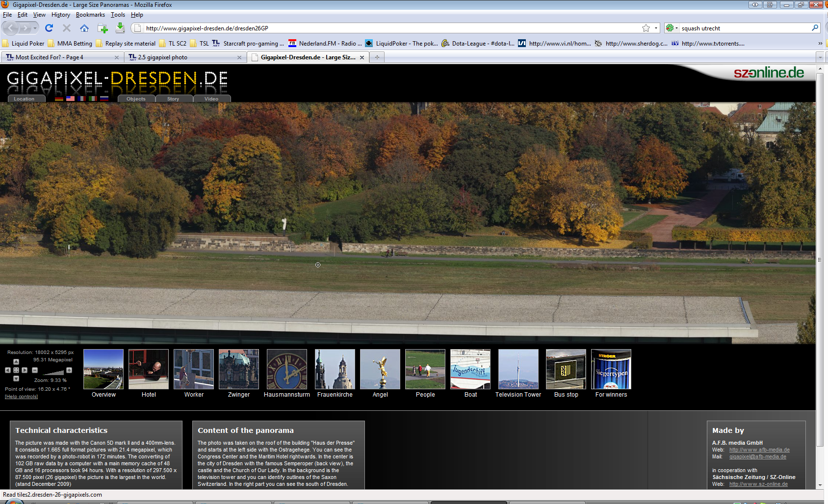Open the Video tab on the site

coord(211,99)
